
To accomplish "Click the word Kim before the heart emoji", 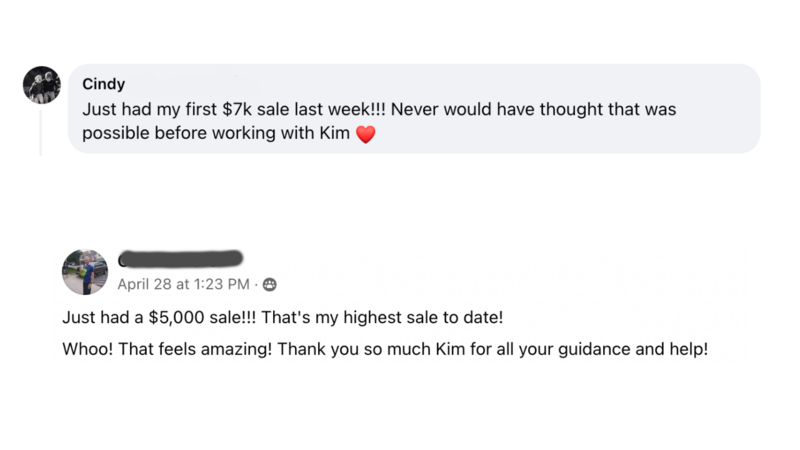I will [335, 133].
